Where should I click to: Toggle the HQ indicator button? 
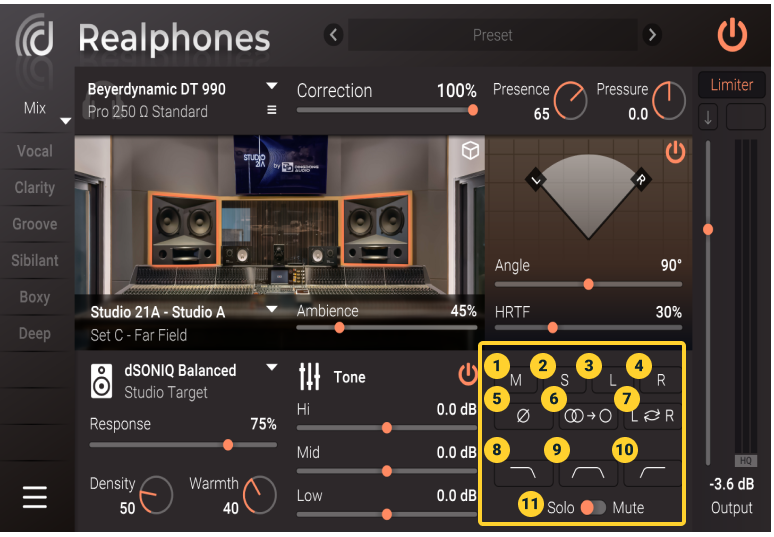tap(745, 460)
